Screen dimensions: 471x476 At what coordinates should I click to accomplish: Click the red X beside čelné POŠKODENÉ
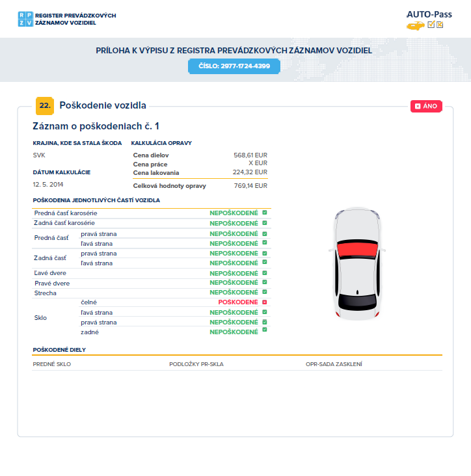point(265,303)
